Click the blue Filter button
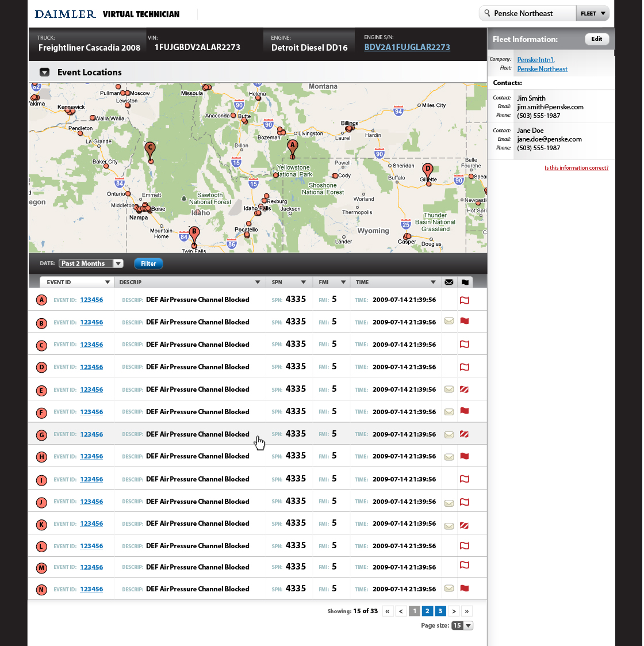The height and width of the screenshot is (646, 644). pyautogui.click(x=149, y=263)
